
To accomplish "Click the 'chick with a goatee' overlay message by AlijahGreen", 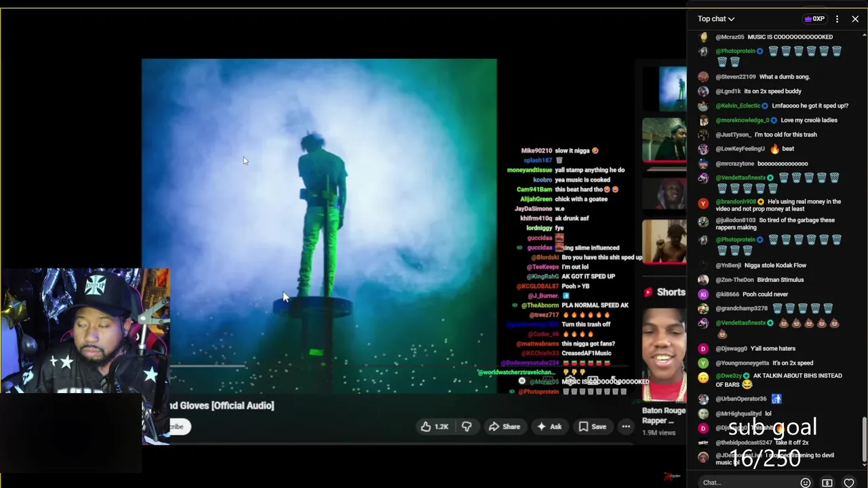I will (583, 199).
